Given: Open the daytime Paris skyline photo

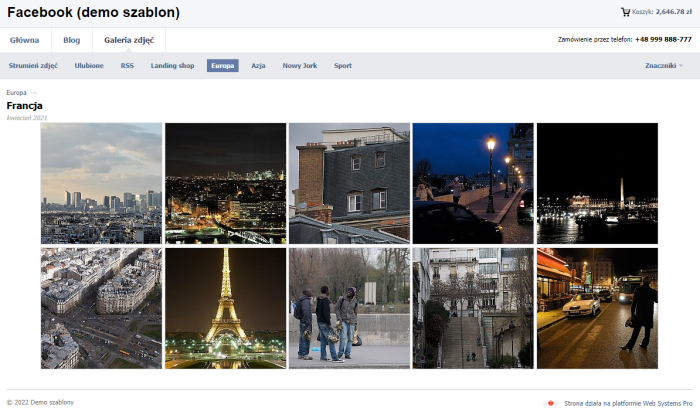Looking at the screenshot, I should click(x=101, y=183).
